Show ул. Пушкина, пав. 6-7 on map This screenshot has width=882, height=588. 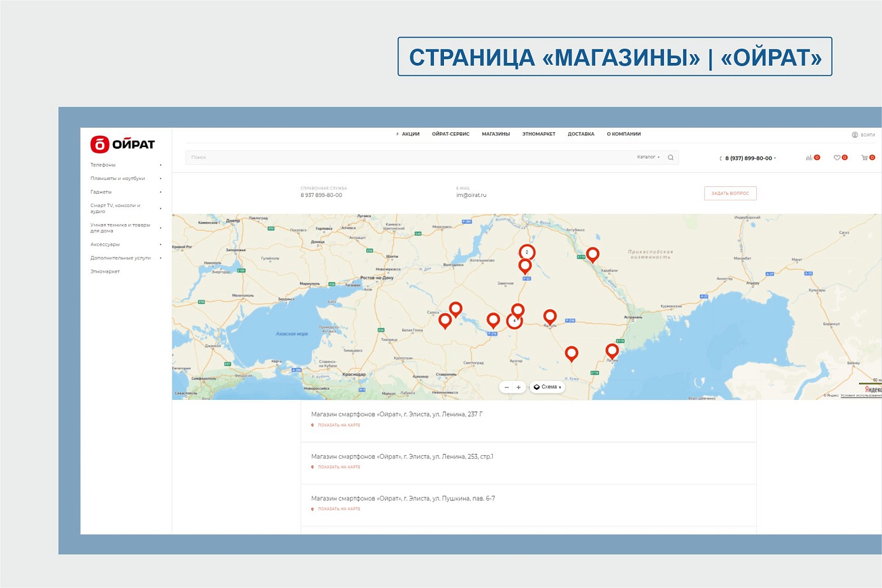pyautogui.click(x=339, y=509)
